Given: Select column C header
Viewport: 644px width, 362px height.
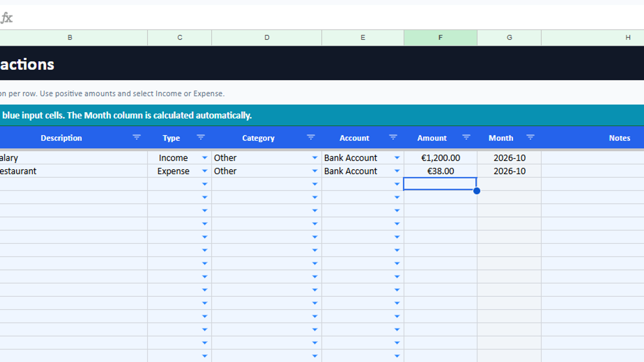Looking at the screenshot, I should [x=180, y=38].
